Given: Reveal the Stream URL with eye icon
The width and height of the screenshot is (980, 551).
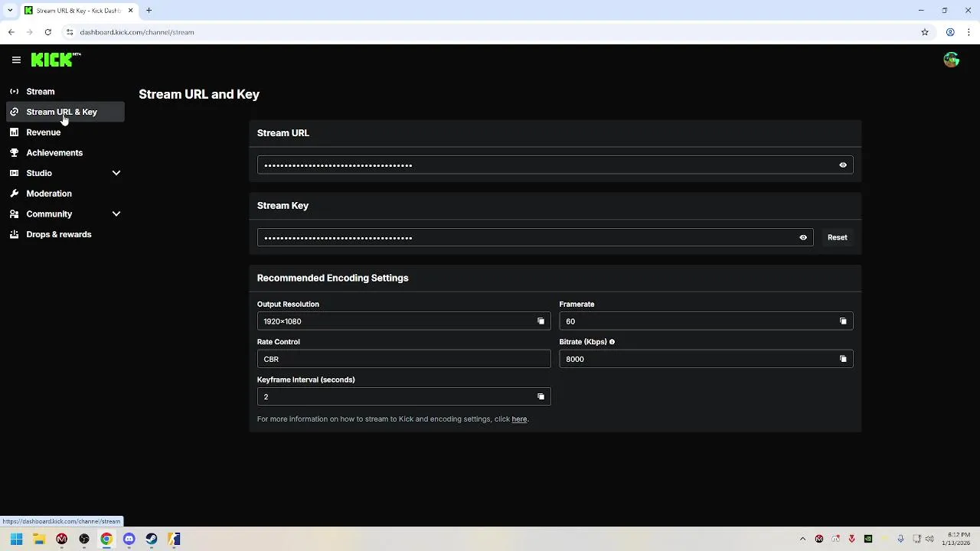Looking at the screenshot, I should 843,165.
